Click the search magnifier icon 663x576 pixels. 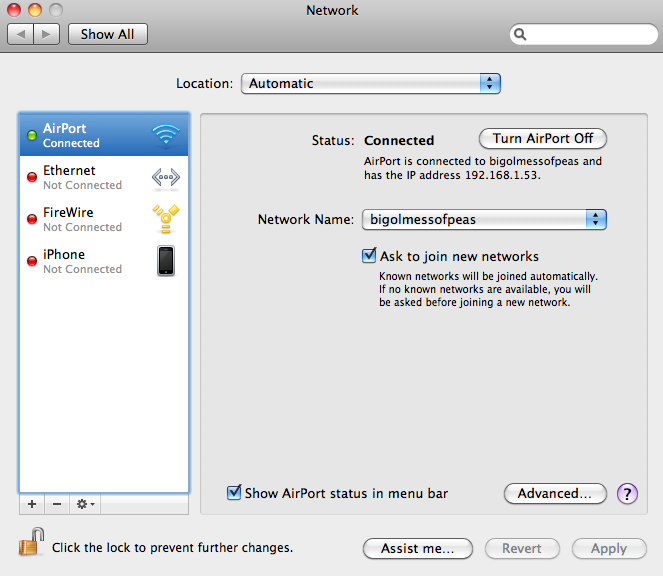pyautogui.click(x=520, y=34)
